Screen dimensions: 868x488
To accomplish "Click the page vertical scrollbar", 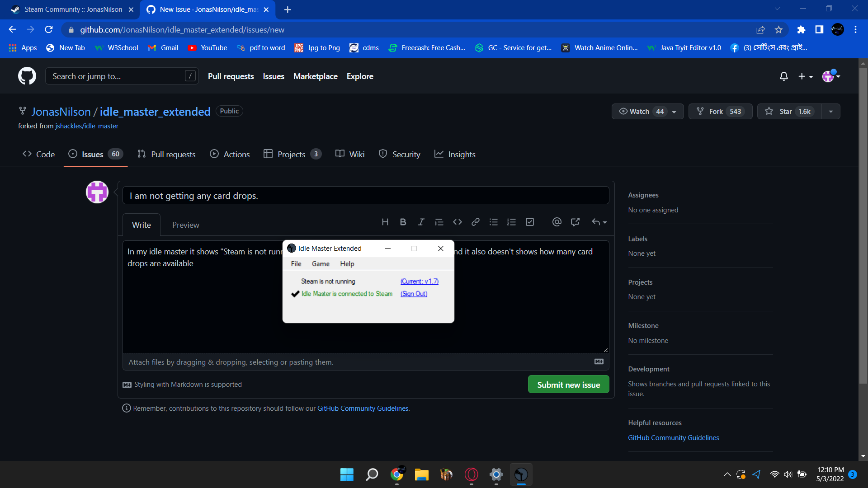I will point(863,226).
